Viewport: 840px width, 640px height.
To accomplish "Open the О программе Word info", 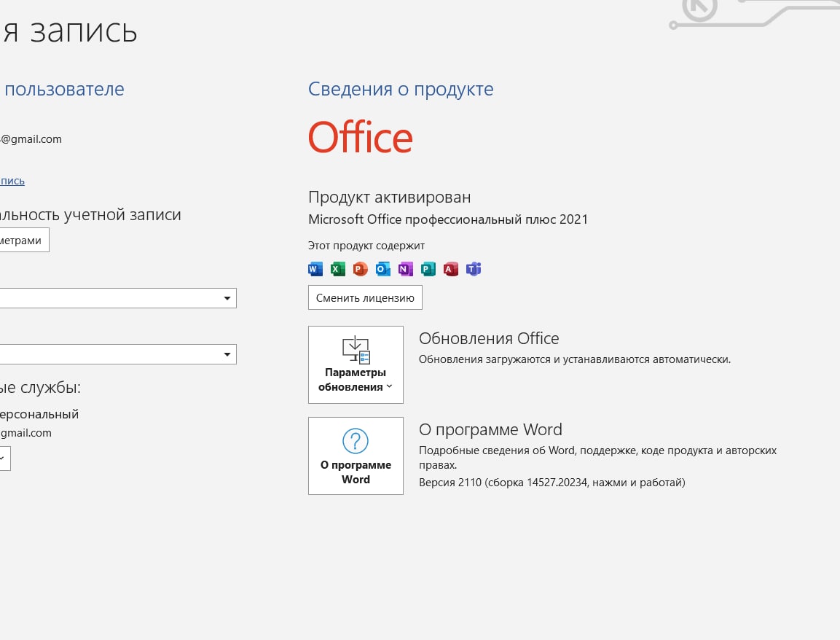I will 356,456.
